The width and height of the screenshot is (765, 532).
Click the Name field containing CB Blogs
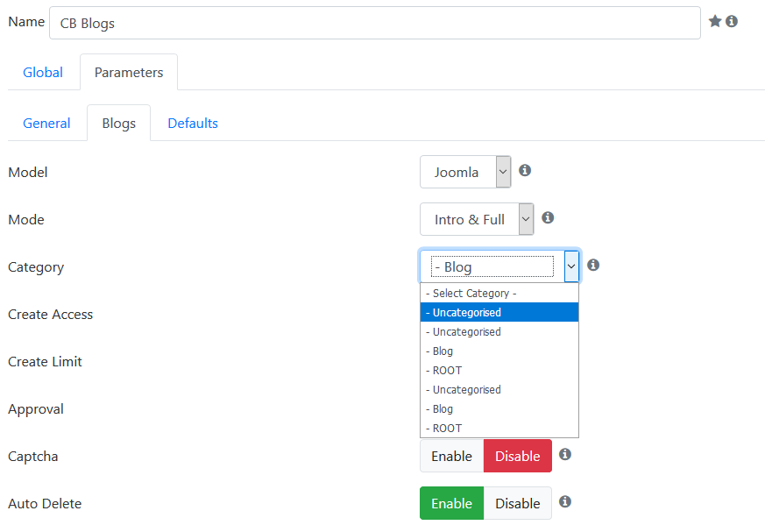point(375,23)
